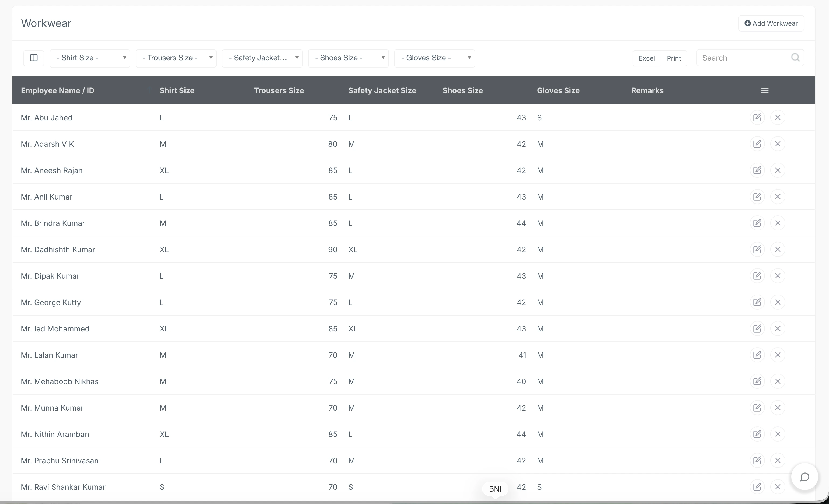Click the Remarks column header
Viewport: 829px width, 504px height.
coord(647,90)
